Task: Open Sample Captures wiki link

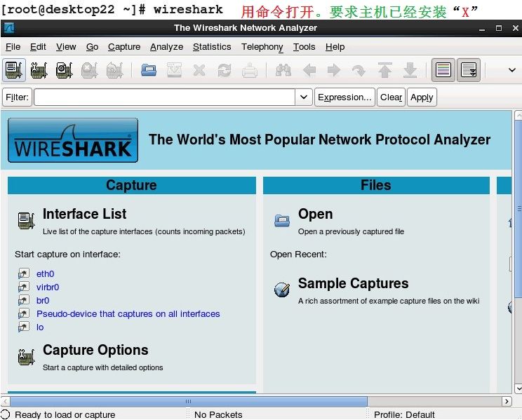Action: [x=353, y=283]
